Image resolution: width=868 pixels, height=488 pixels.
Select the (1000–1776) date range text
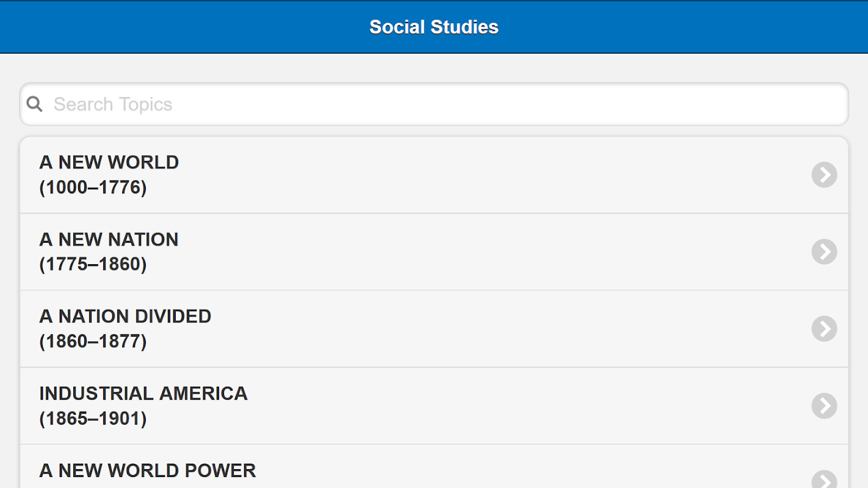coord(93,188)
